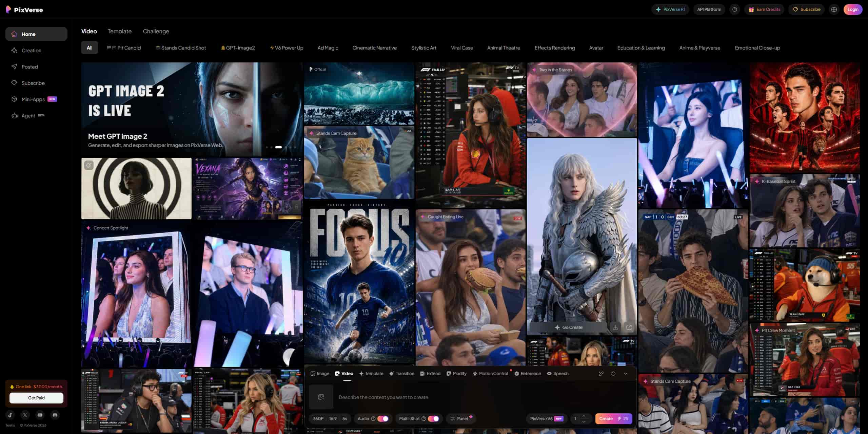Select the Speech creation tab
Image resolution: width=868 pixels, height=434 pixels.
click(x=557, y=374)
